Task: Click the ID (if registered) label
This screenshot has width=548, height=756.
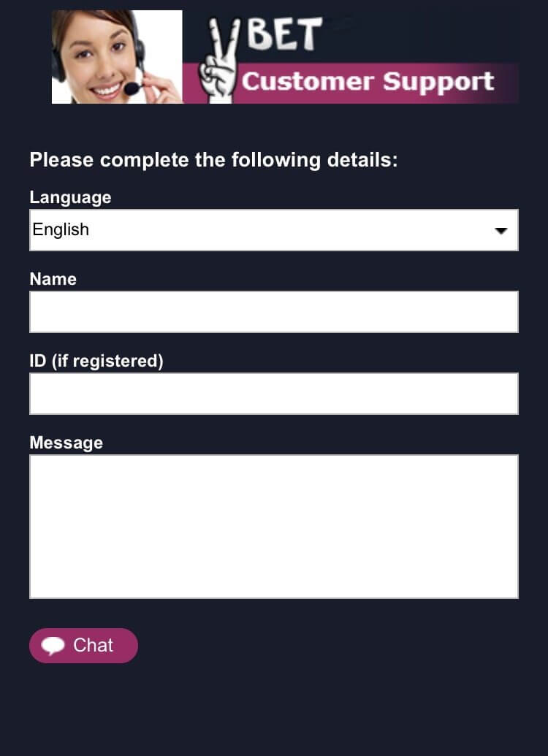Action: (96, 361)
